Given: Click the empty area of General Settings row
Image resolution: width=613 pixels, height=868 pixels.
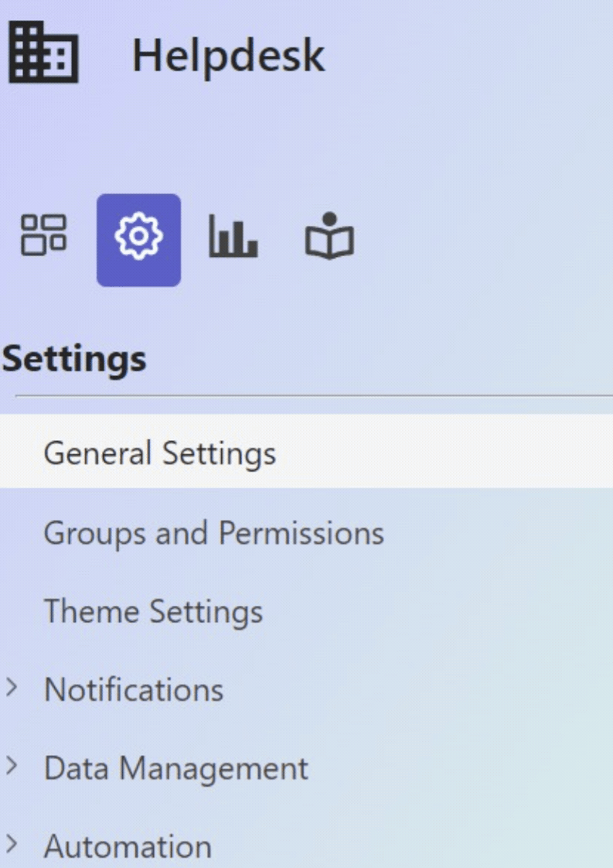Looking at the screenshot, I should (443, 451).
